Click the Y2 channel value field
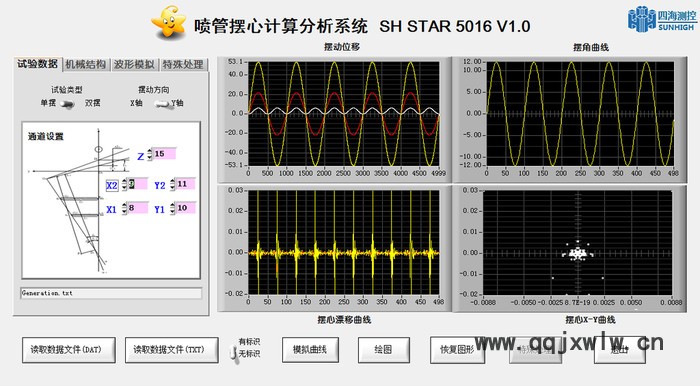700x386 pixels. point(186,184)
